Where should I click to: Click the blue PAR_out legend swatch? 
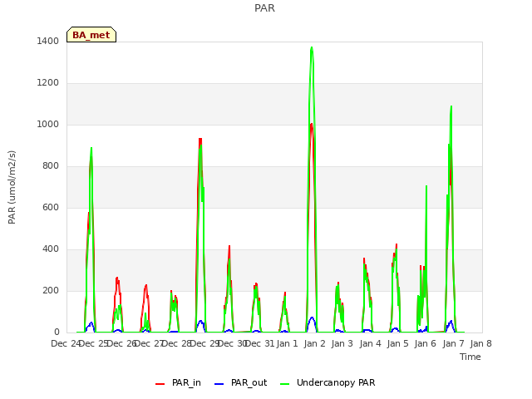point(219,384)
